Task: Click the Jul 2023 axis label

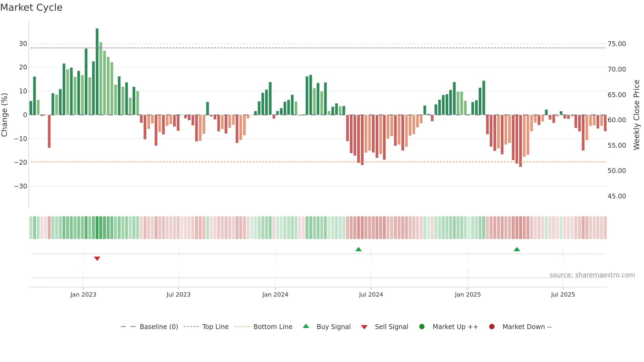Action: pos(178,294)
